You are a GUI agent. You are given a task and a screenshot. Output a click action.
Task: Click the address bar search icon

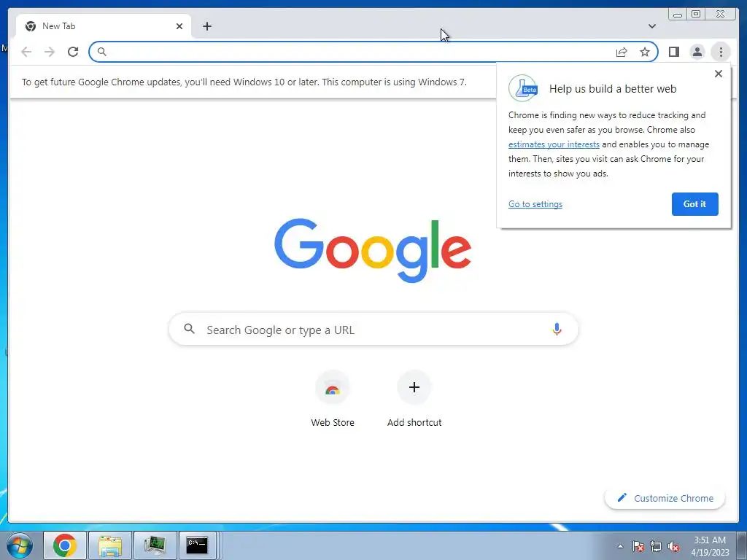101,52
